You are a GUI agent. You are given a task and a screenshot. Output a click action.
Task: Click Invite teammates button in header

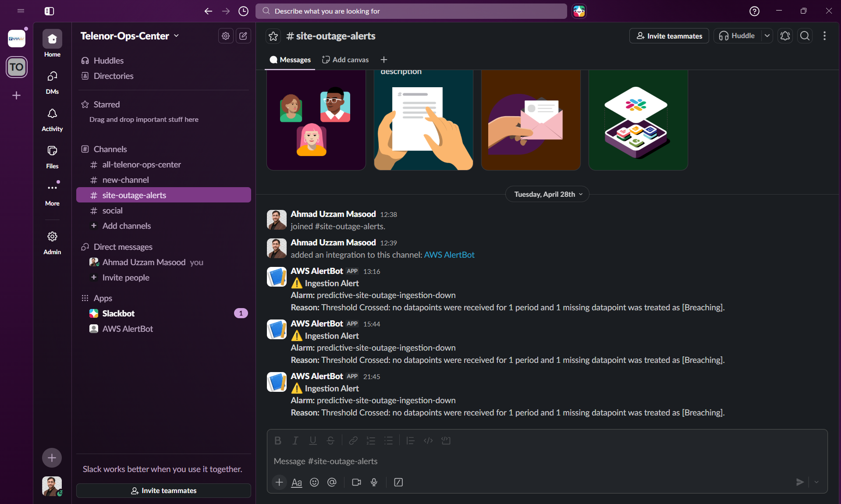[669, 36]
